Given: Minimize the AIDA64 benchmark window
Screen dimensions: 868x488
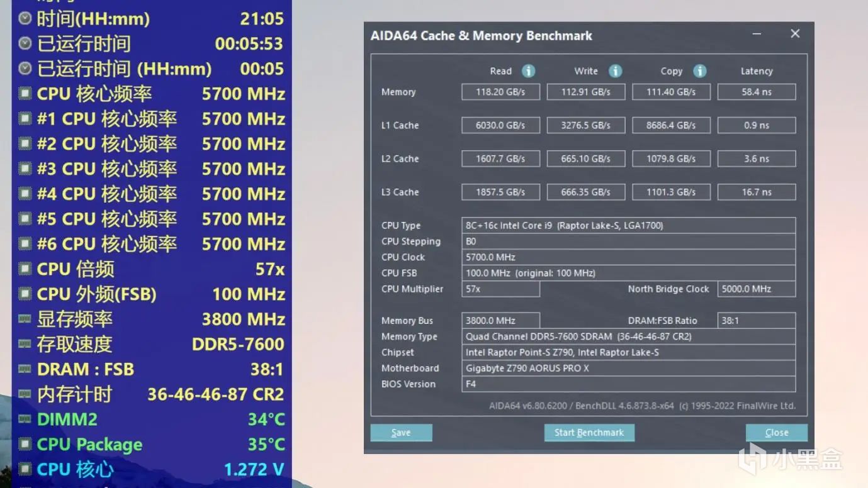Looking at the screenshot, I should pos(757,35).
